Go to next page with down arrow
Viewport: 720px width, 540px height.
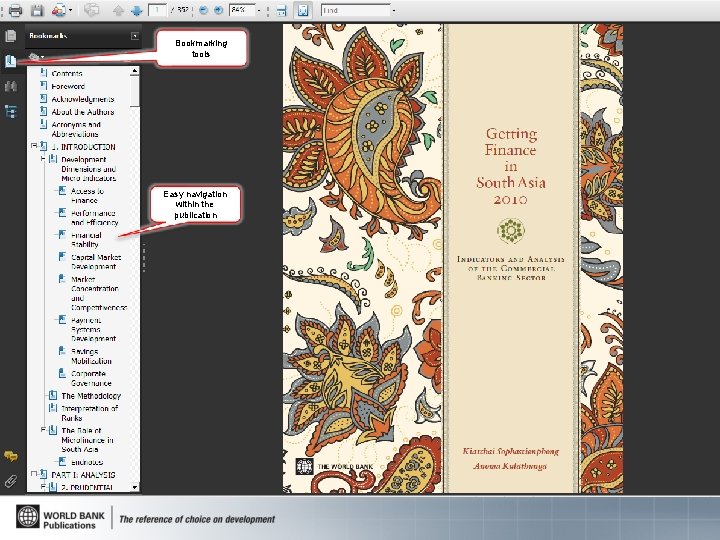pyautogui.click(x=136, y=10)
